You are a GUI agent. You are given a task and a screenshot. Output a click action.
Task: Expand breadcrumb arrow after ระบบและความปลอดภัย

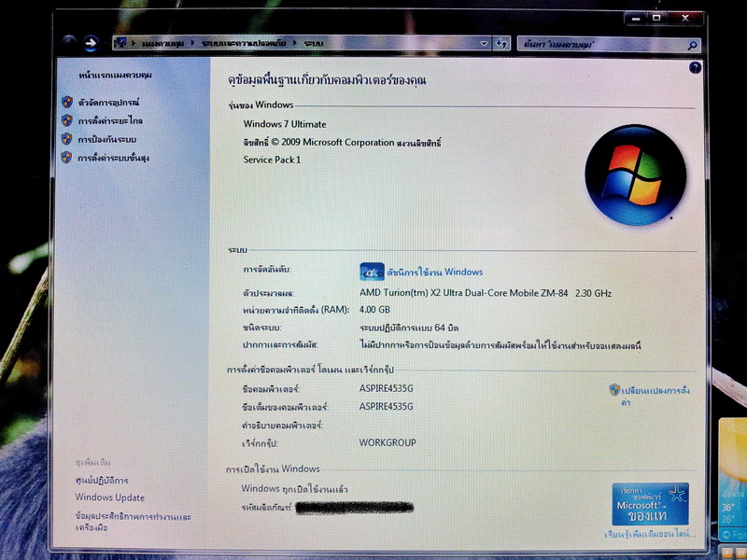point(294,43)
